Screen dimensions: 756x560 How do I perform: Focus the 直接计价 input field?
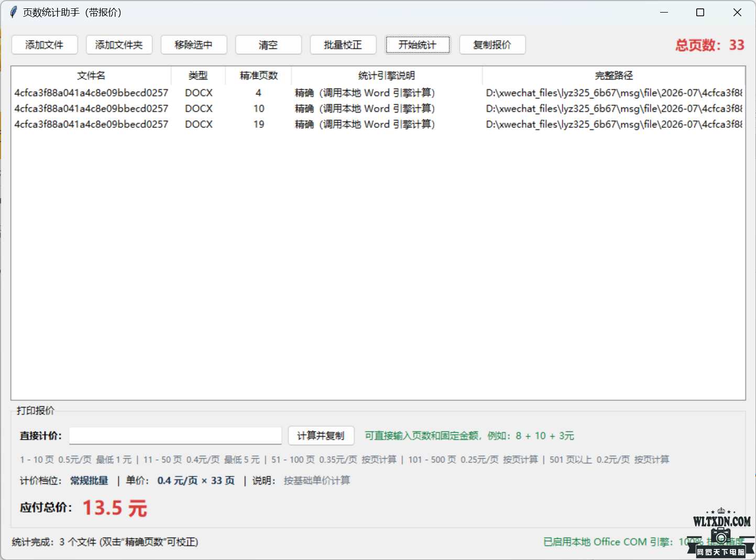click(x=176, y=436)
